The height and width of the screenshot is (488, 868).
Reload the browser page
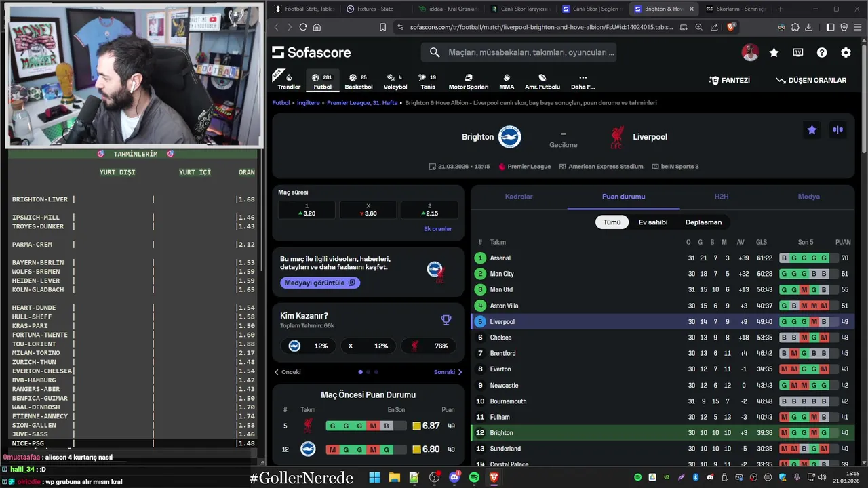pos(303,27)
